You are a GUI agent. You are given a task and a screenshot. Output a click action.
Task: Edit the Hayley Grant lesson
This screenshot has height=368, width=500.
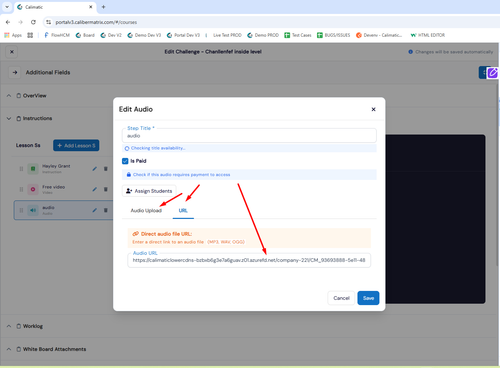pos(95,169)
